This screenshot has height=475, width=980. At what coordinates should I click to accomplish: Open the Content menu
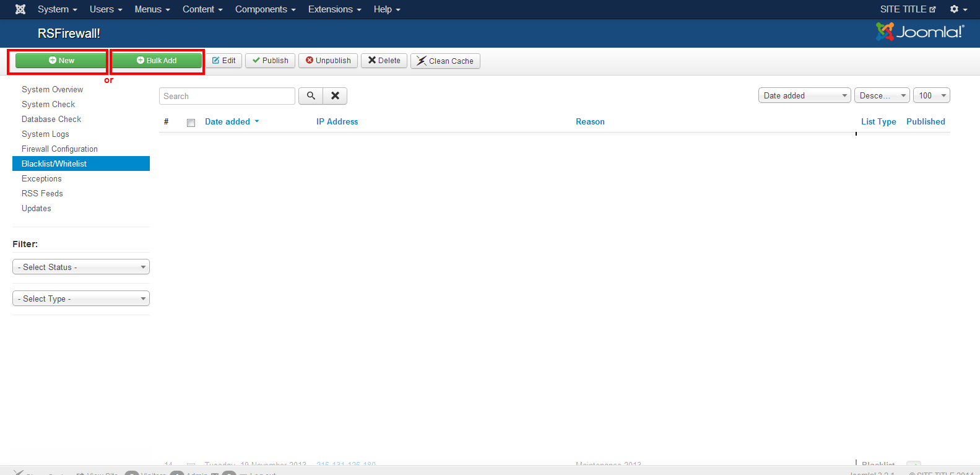click(x=202, y=9)
